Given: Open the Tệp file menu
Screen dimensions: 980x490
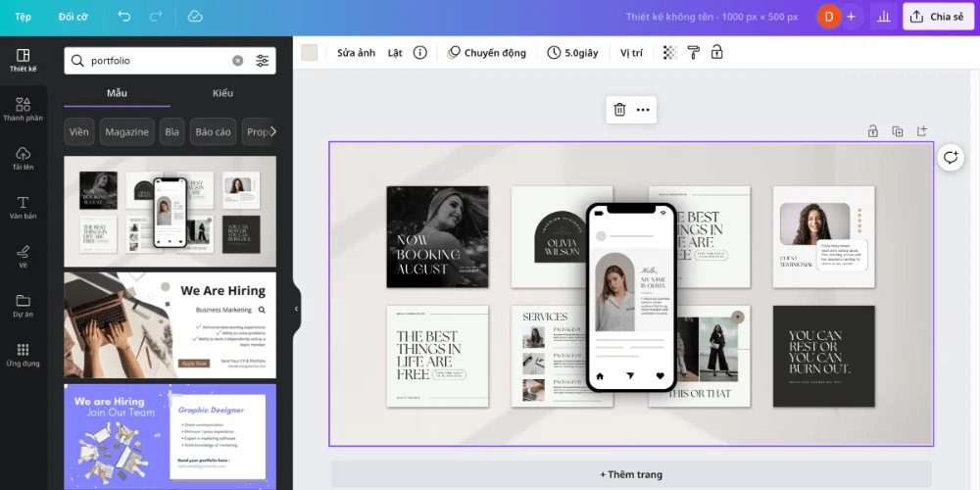Looking at the screenshot, I should (x=24, y=17).
